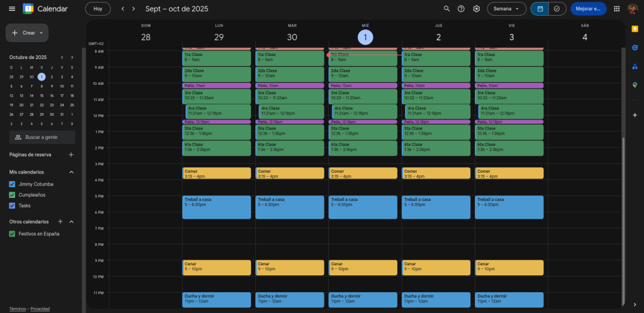Open the Privacidad link

[40, 309]
